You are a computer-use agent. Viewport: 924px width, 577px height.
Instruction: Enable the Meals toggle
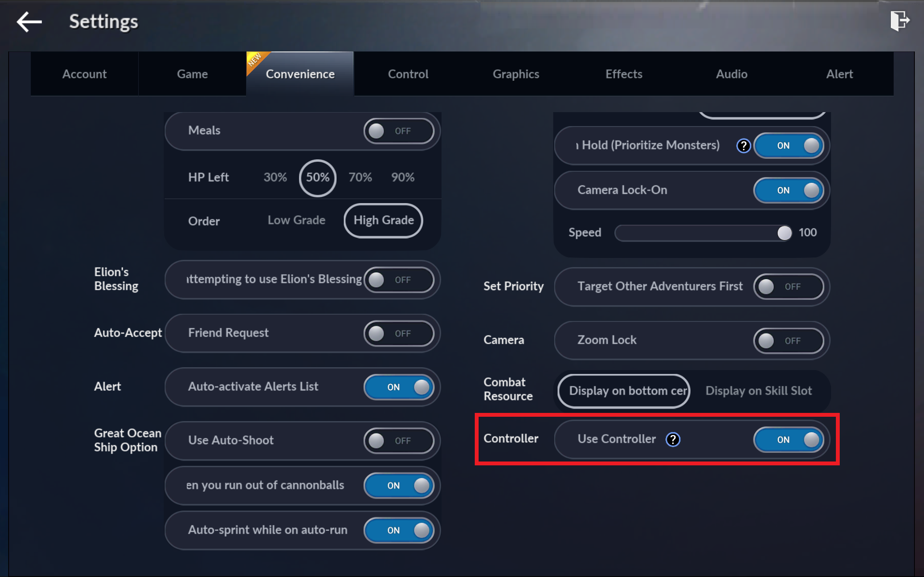pos(399,131)
